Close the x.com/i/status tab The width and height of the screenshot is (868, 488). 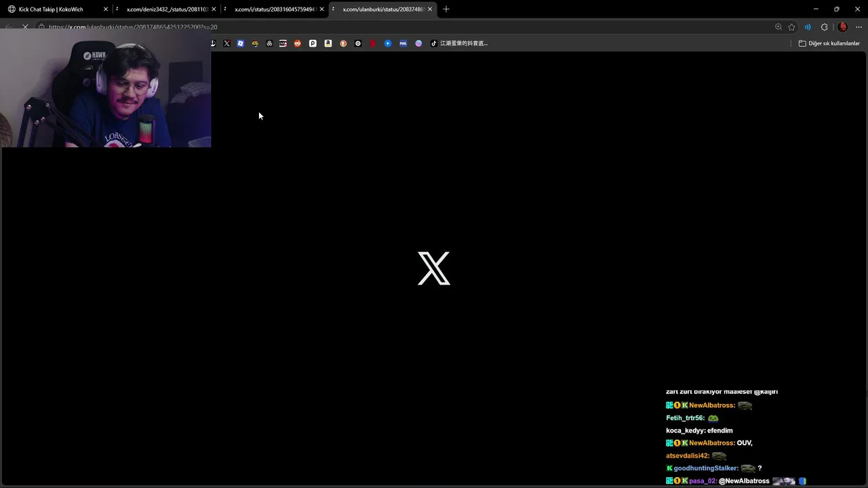click(321, 9)
